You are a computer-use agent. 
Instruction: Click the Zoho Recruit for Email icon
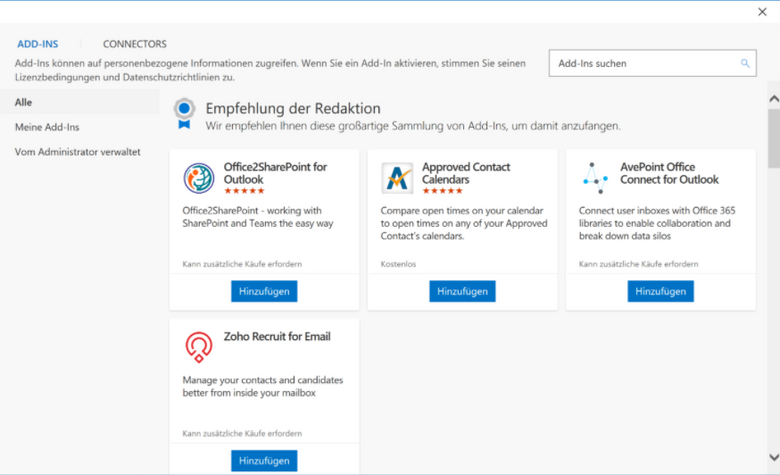199,347
